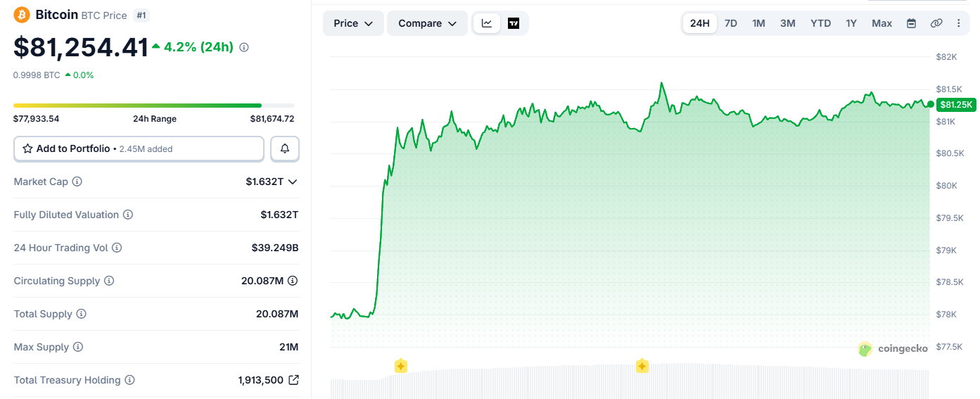This screenshot has width=980, height=399.
Task: Click the $81.25K current price label on chart
Action: (956, 105)
